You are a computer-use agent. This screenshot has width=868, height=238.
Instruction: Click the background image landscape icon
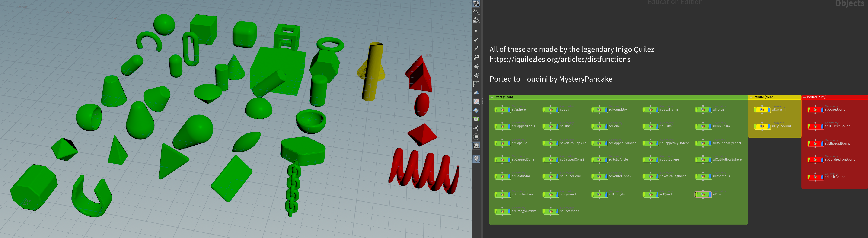point(476,146)
